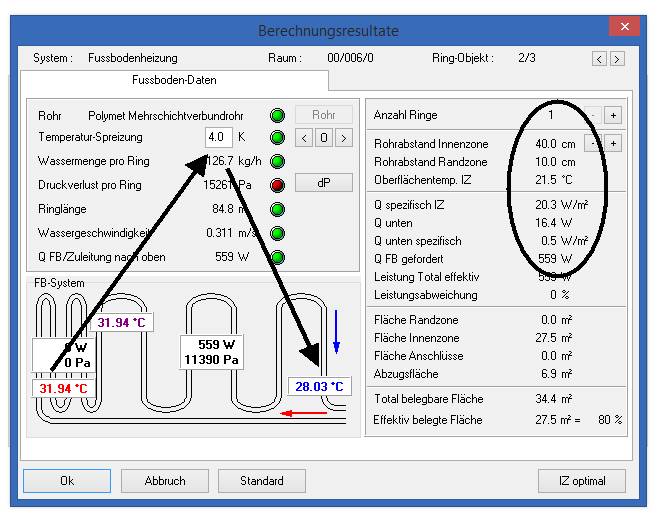This screenshot has width=665, height=529.
Task: Open the dP pressure loss button
Action: (x=324, y=184)
